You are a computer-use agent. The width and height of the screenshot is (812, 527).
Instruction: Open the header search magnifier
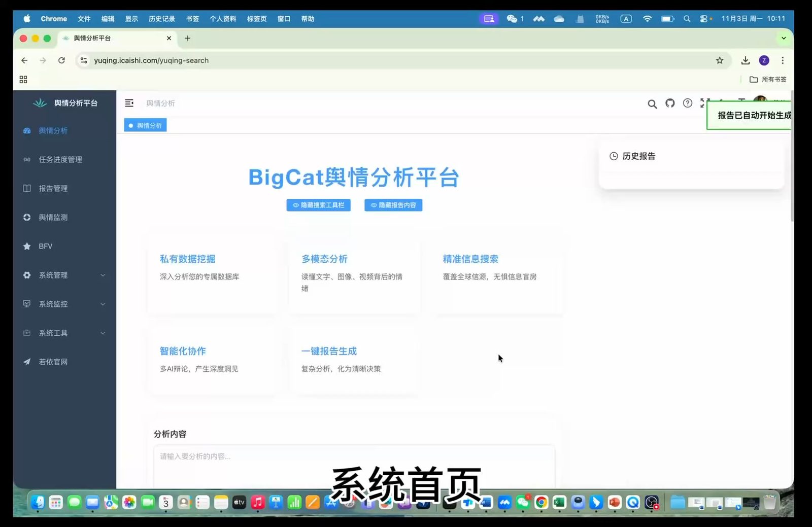point(652,104)
